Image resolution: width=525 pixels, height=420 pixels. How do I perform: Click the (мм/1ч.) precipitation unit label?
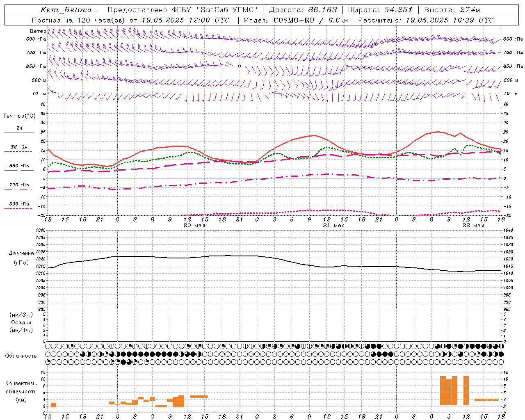tap(21, 331)
